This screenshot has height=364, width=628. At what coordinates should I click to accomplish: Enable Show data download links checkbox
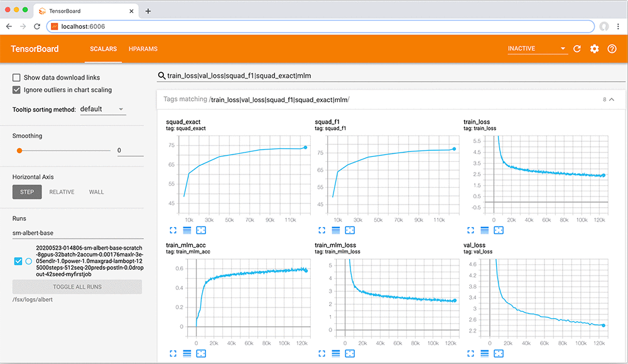tap(16, 77)
